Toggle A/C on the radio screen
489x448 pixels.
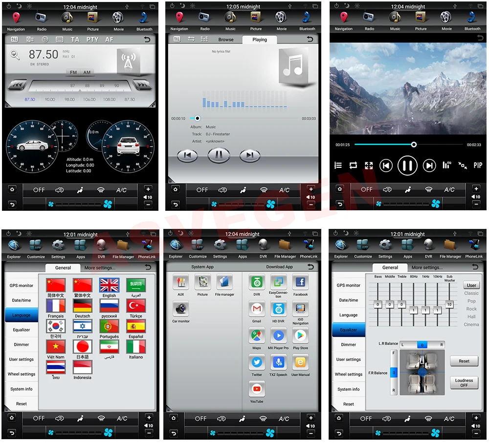[x=121, y=190]
